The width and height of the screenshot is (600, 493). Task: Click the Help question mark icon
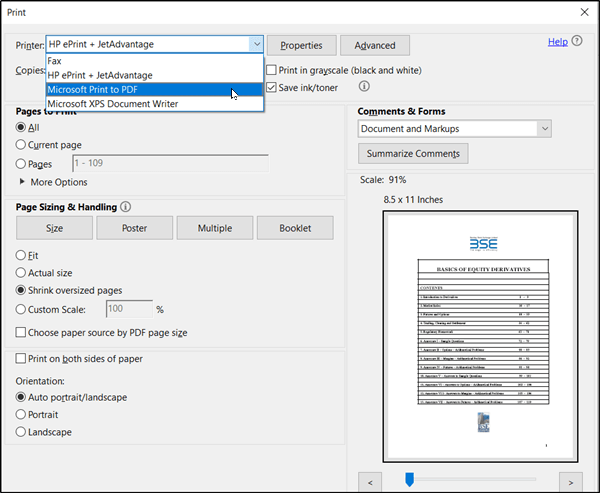pos(577,41)
